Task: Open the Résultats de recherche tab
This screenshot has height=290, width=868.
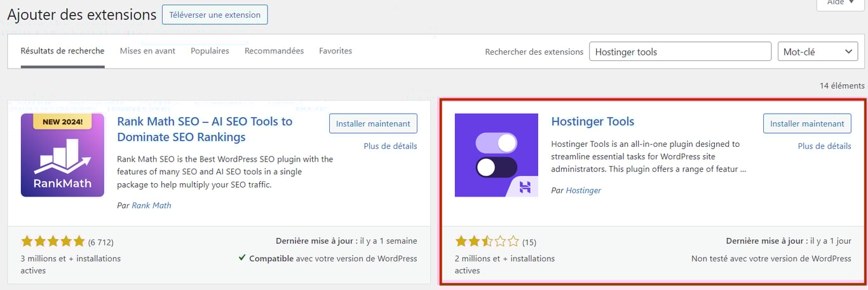Action: click(x=62, y=51)
